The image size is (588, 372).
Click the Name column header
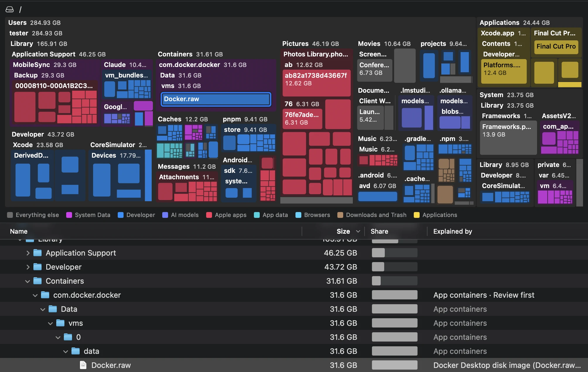[19, 231]
